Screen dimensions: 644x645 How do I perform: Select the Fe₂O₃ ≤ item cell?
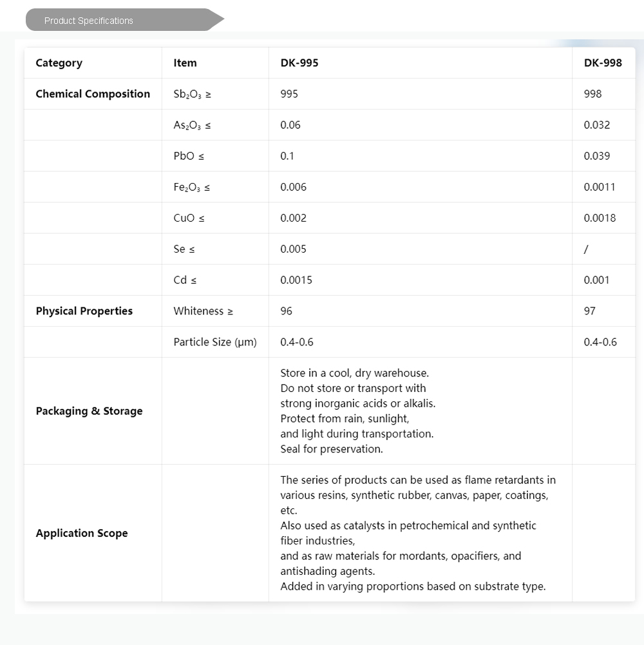point(191,188)
